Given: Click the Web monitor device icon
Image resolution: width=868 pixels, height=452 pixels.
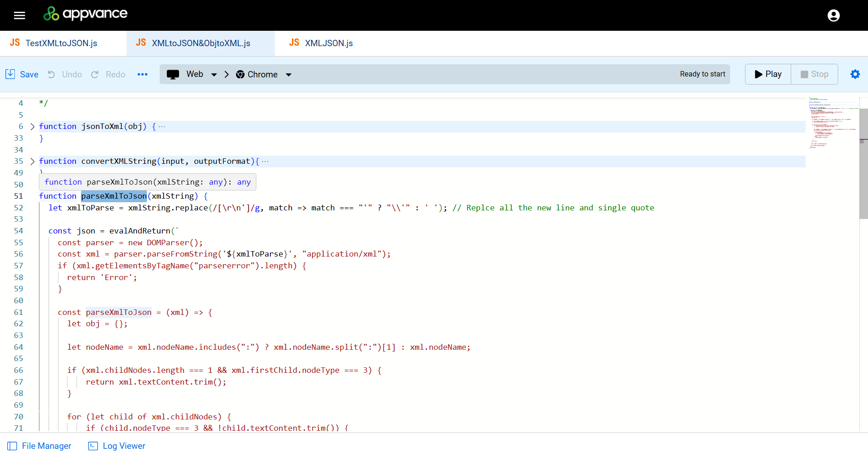Looking at the screenshot, I should (x=173, y=75).
